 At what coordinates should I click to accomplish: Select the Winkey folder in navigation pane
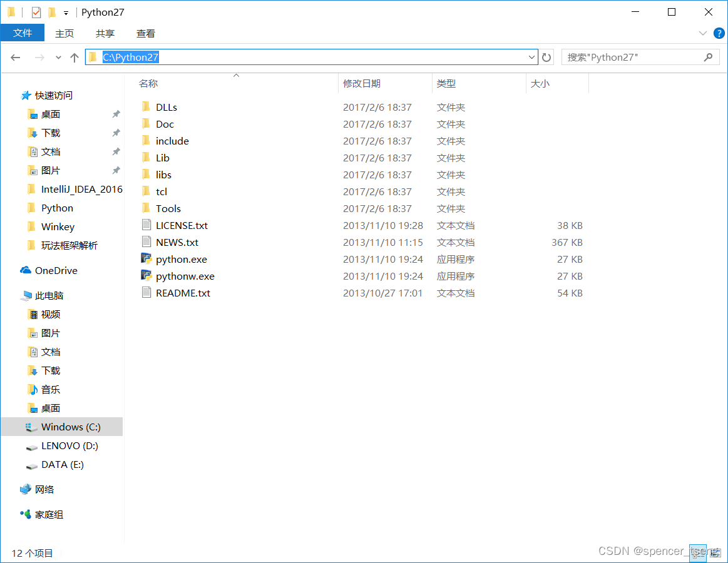[62, 226]
